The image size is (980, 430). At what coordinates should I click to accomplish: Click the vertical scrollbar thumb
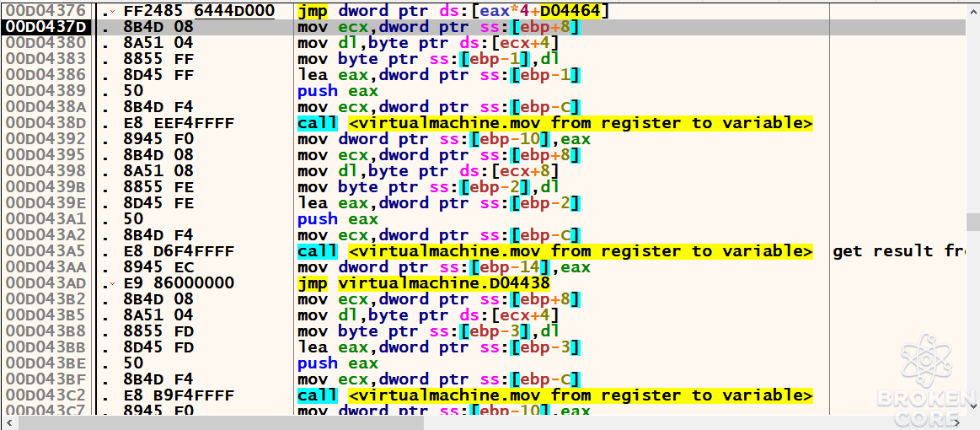pyautogui.click(x=972, y=222)
